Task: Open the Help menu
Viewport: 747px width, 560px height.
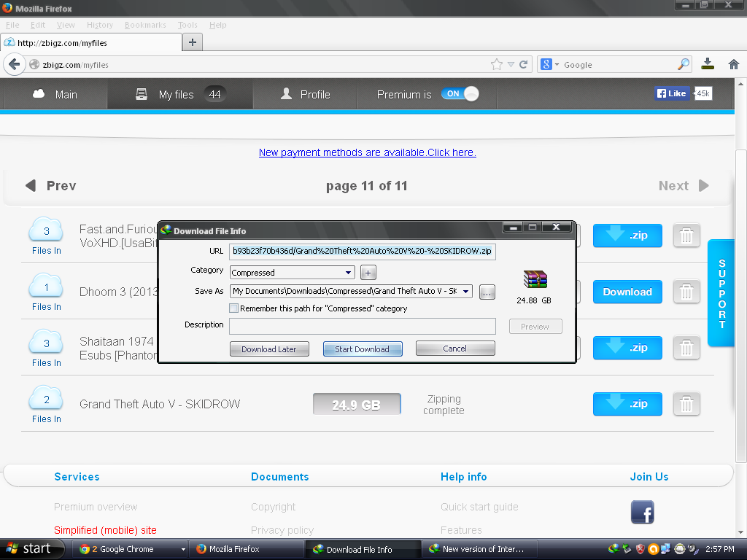Action: [x=217, y=25]
